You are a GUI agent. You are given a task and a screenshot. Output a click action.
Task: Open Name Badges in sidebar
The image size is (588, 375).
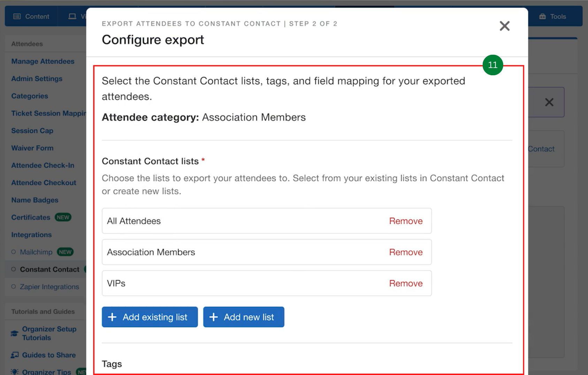pos(35,200)
